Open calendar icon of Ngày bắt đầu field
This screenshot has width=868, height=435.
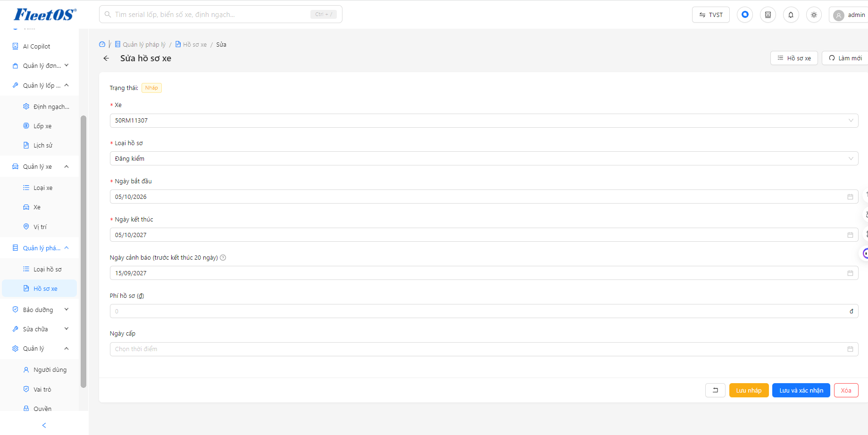(850, 197)
